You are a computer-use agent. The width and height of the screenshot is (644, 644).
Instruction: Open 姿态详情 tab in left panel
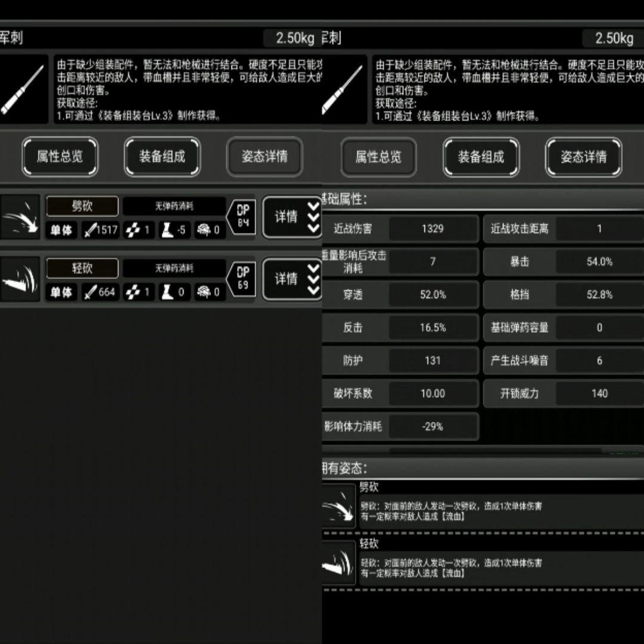265,156
